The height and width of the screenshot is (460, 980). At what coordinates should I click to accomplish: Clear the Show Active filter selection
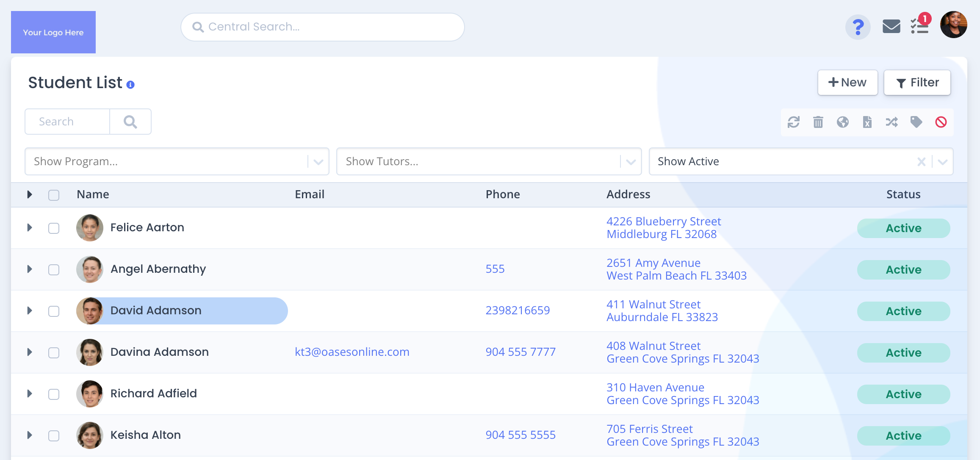[921, 161]
